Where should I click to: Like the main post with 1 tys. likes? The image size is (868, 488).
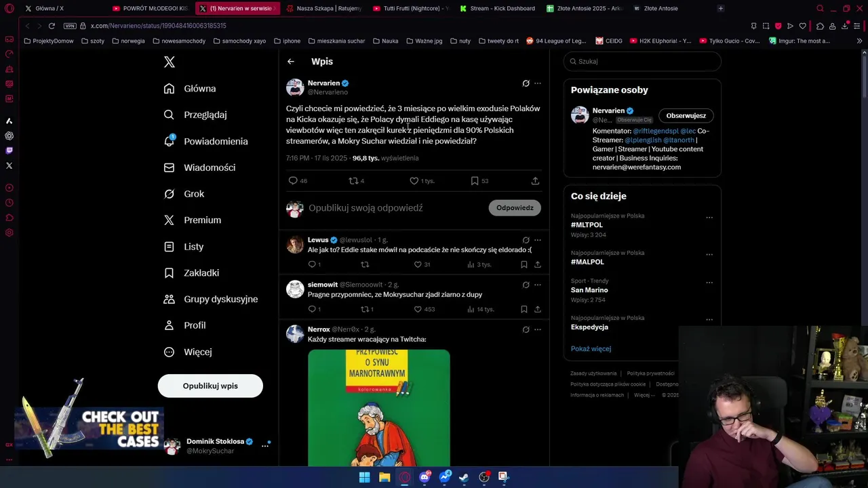tap(414, 180)
